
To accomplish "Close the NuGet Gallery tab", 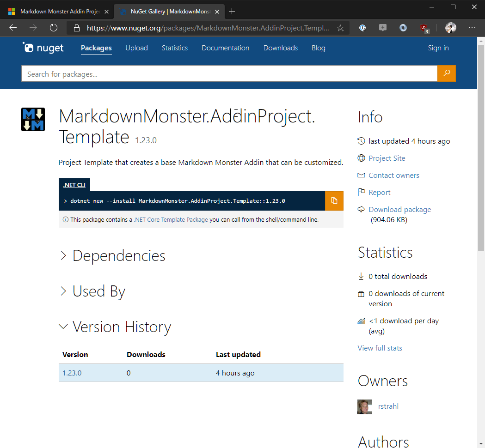I will pyautogui.click(x=217, y=12).
